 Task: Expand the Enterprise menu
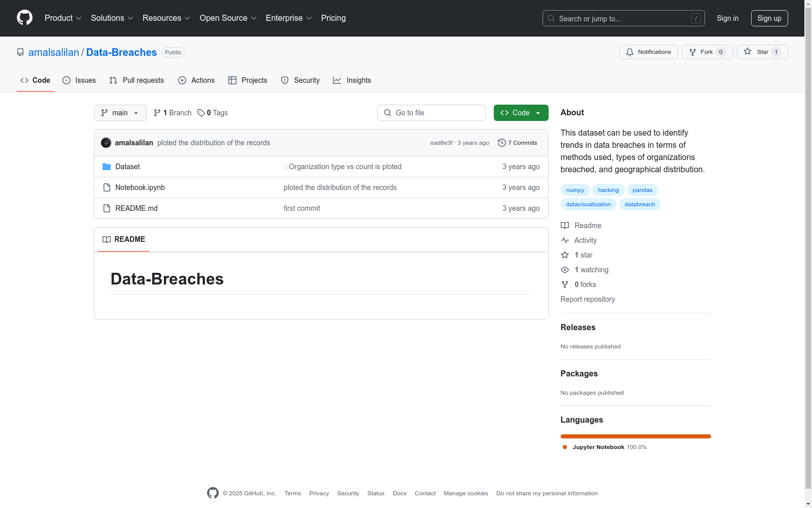click(289, 18)
